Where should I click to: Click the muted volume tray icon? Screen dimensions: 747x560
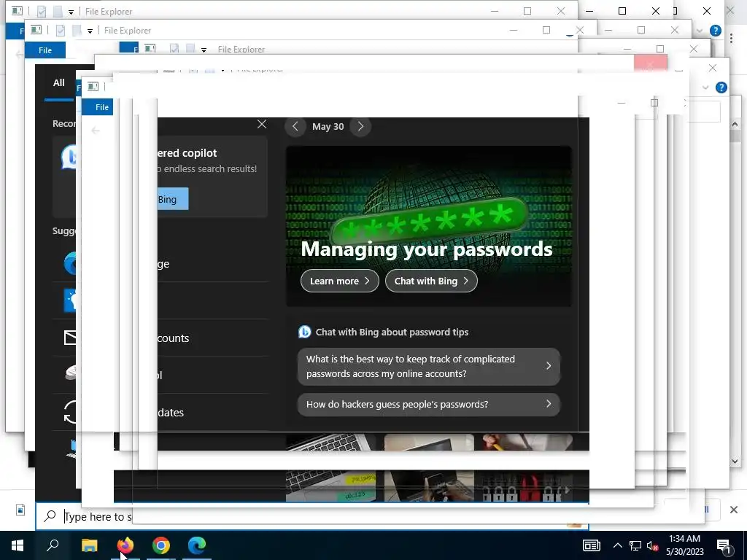(653, 545)
